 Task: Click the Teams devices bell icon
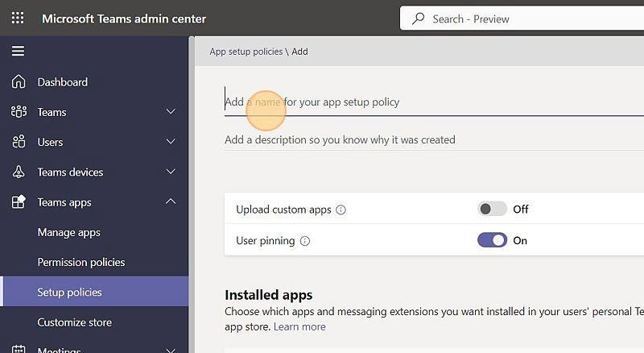[19, 172]
